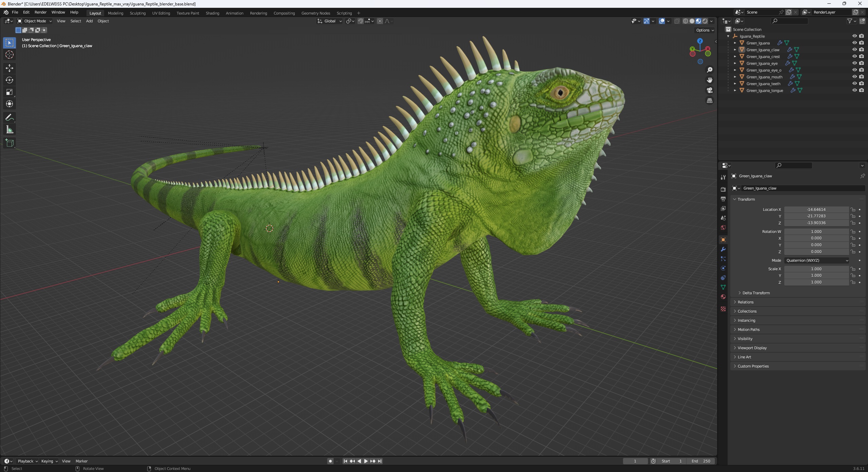Open the Rotation Mode Quaternion dropdown
The image size is (868, 472).
[x=817, y=260]
